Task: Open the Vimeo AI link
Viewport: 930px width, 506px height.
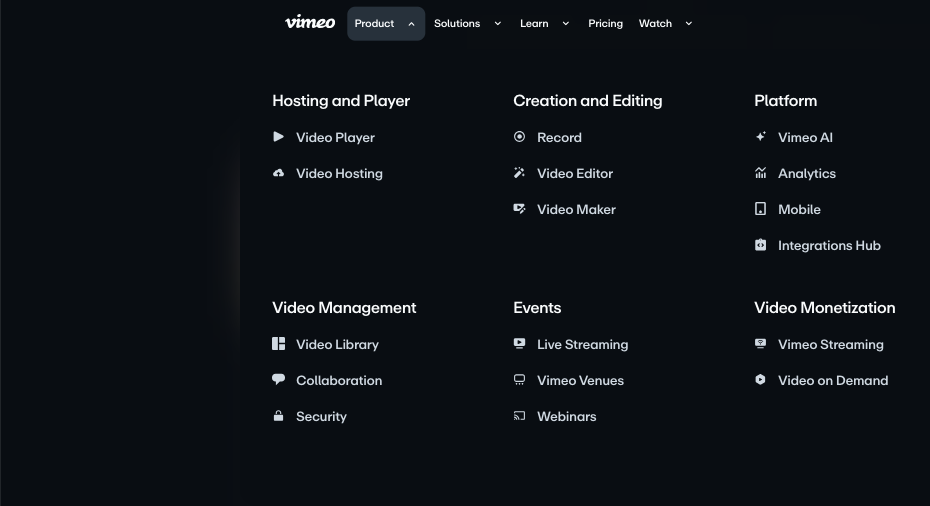Action: 805,137
